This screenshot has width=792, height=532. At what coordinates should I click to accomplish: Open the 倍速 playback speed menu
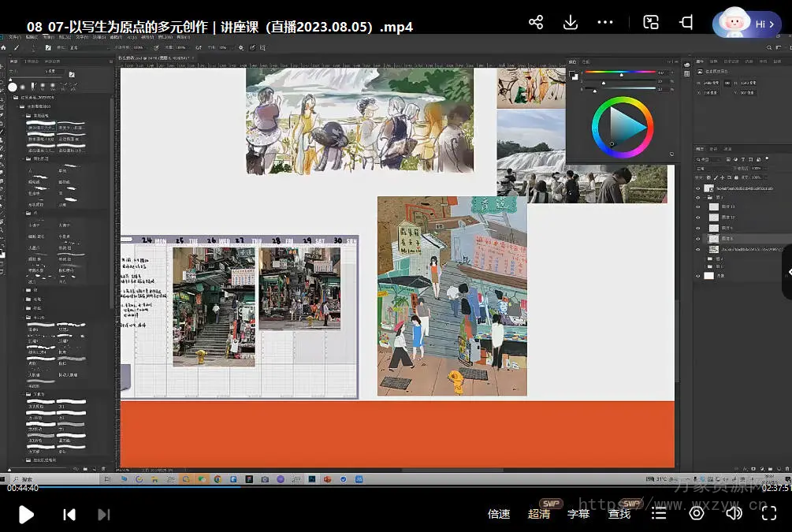pyautogui.click(x=499, y=514)
